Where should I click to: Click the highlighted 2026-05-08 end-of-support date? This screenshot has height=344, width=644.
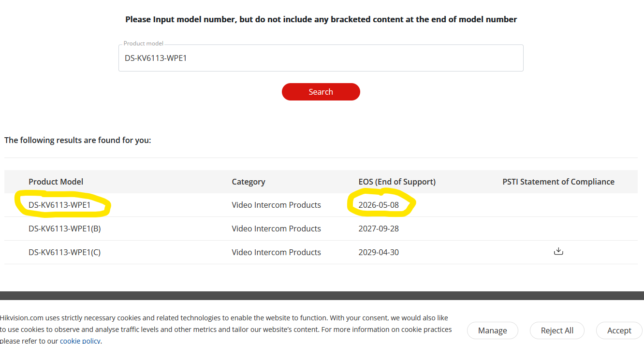(379, 205)
